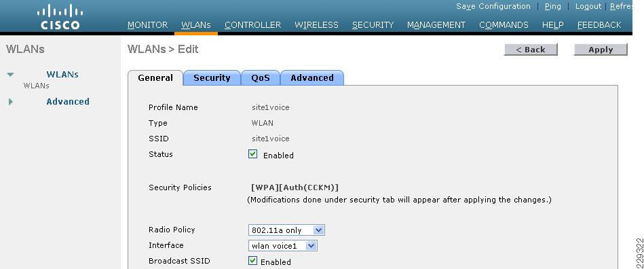Click the Ping link
The width and height of the screenshot is (644, 269).
553,6
